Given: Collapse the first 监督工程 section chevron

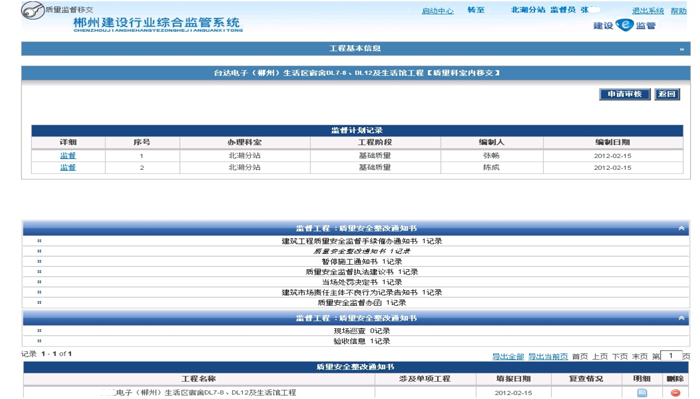Looking at the screenshot, I should tap(681, 228).
